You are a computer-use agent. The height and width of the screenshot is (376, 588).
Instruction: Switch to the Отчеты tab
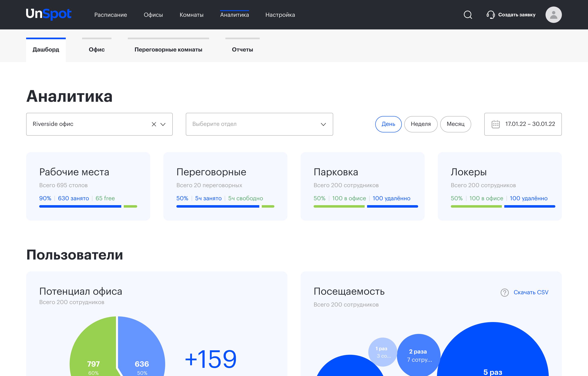pos(243,50)
